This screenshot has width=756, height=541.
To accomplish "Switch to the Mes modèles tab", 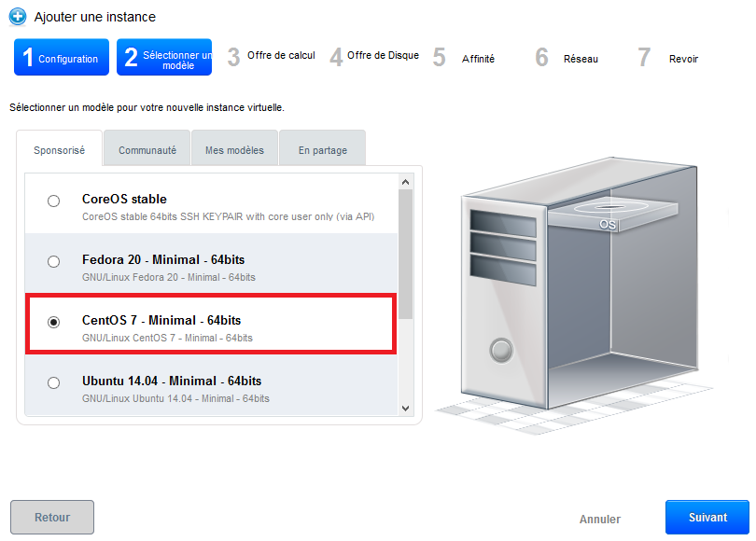I will pyautogui.click(x=235, y=150).
